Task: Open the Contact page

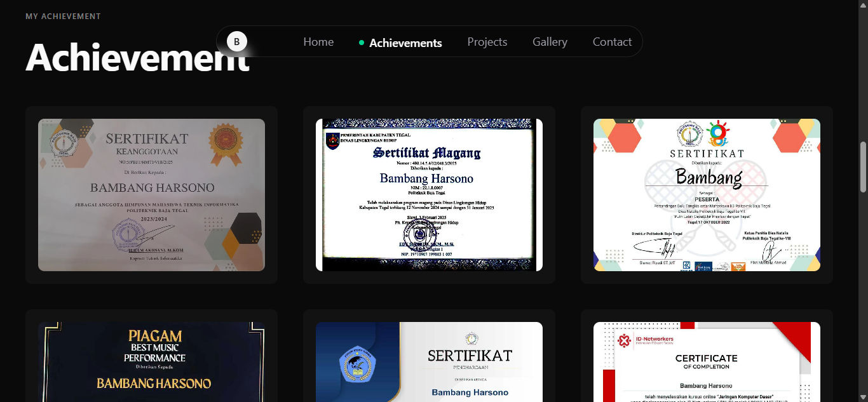Action: coord(612,42)
